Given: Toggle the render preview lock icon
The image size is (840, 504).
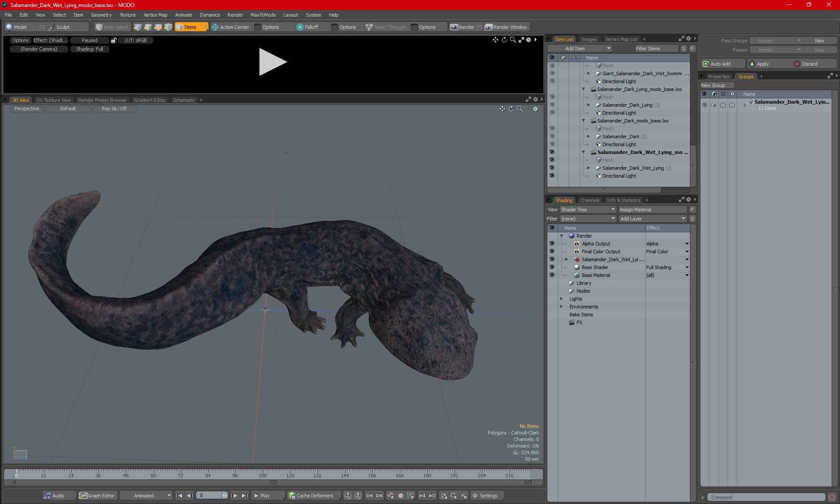Looking at the screenshot, I should click(x=114, y=40).
